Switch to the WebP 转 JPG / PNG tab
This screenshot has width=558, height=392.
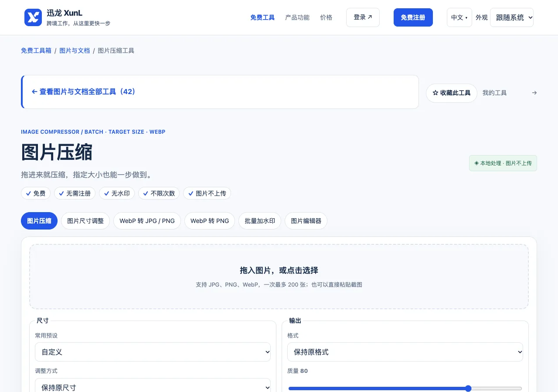coord(147,221)
